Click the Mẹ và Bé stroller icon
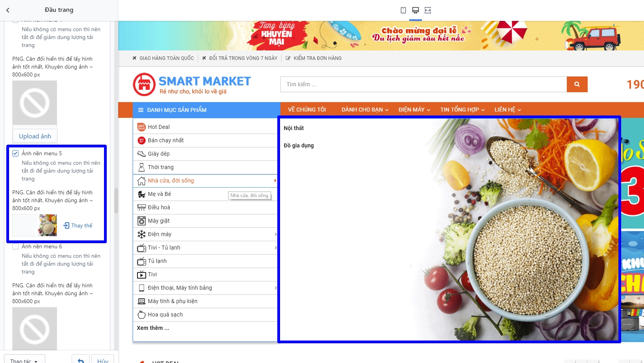This screenshot has width=644, height=363. [141, 194]
